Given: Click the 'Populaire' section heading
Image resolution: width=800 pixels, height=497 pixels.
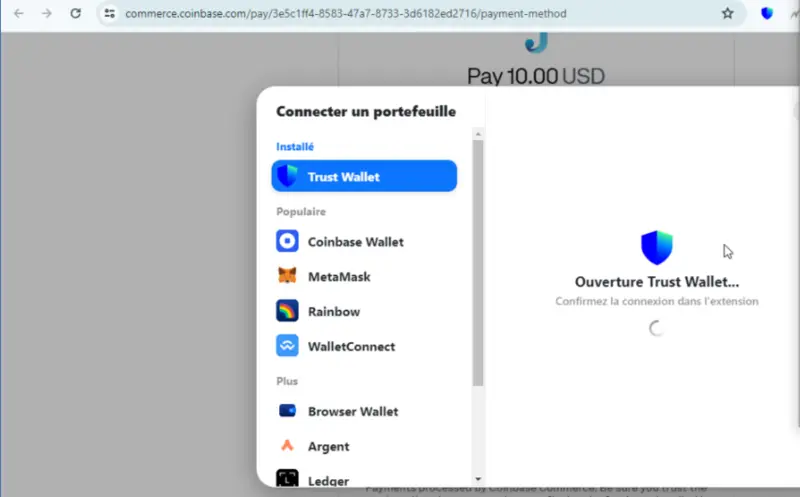Looking at the screenshot, I should point(301,211).
